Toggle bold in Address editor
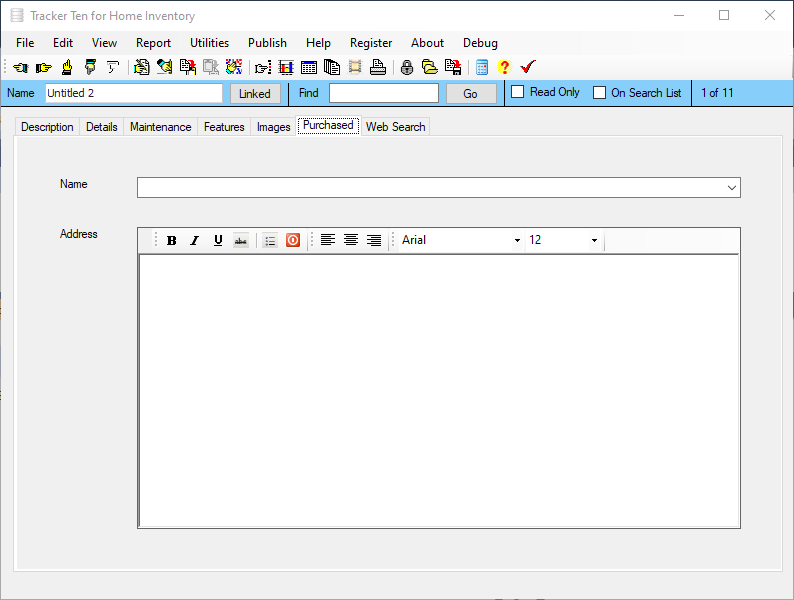This screenshot has width=794, height=600. (x=172, y=241)
